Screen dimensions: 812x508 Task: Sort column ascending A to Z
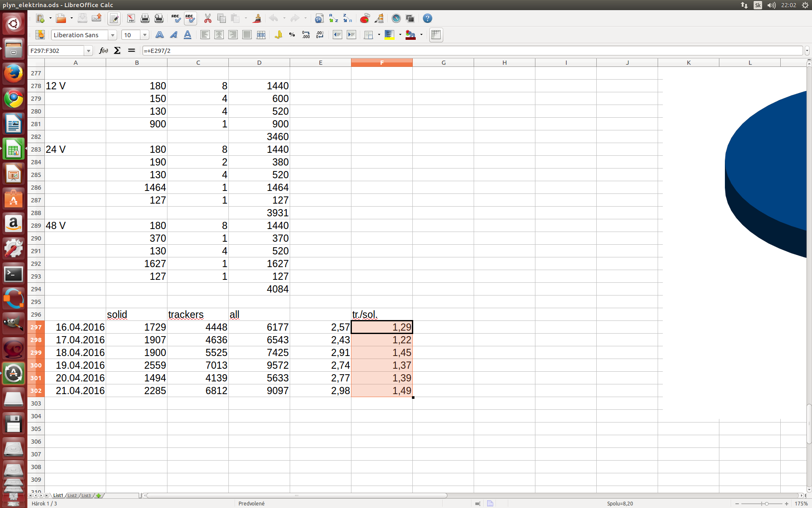point(334,19)
